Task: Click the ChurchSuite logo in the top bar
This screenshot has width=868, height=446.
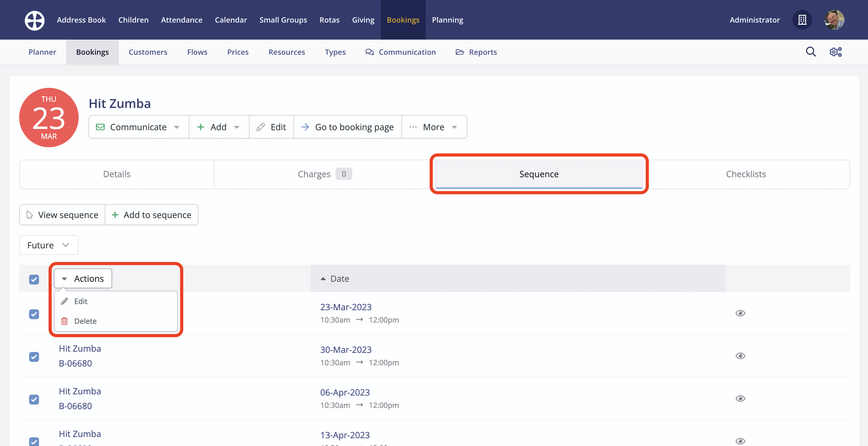Action: (x=34, y=20)
